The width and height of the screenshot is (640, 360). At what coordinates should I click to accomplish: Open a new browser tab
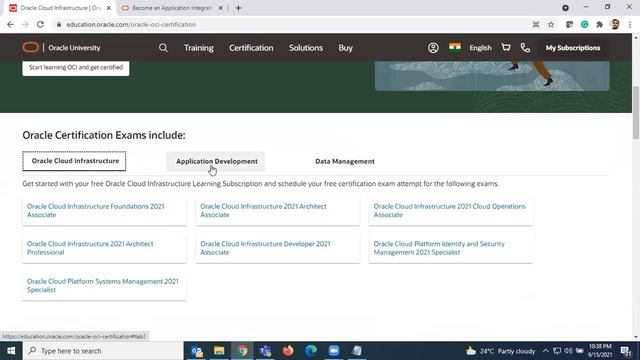coord(238,8)
